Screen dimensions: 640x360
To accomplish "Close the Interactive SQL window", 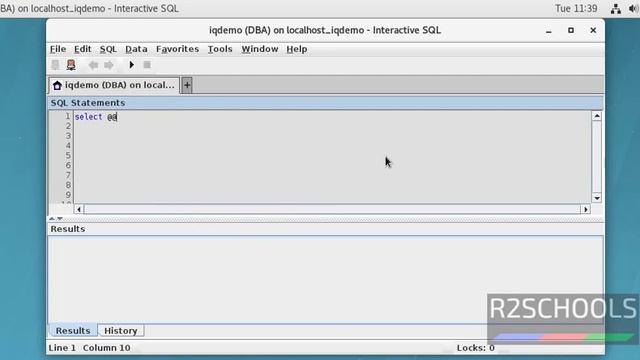I will [593, 30].
